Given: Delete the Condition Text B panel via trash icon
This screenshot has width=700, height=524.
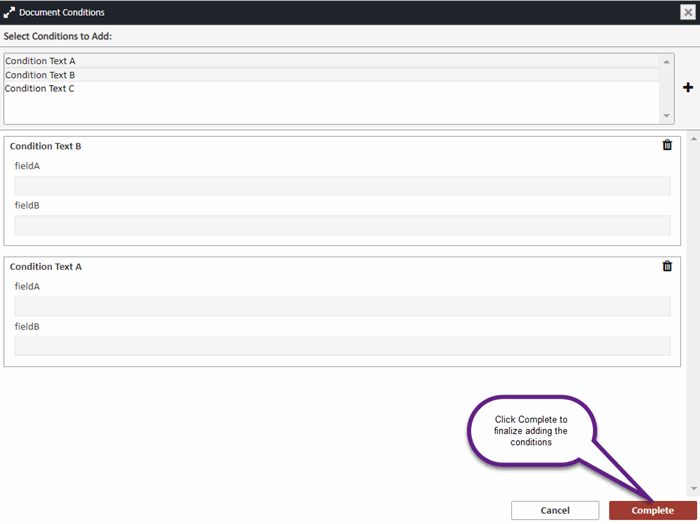Looking at the screenshot, I should tap(667, 145).
